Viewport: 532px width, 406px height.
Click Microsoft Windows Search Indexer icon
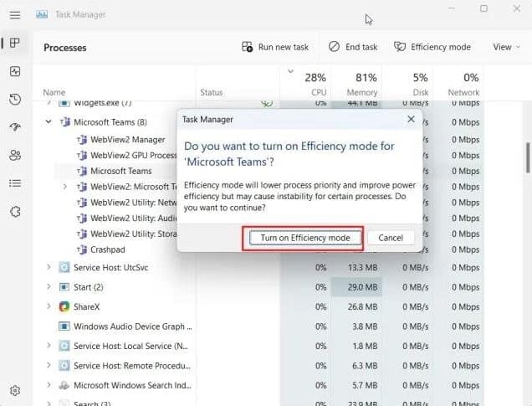(x=64, y=385)
